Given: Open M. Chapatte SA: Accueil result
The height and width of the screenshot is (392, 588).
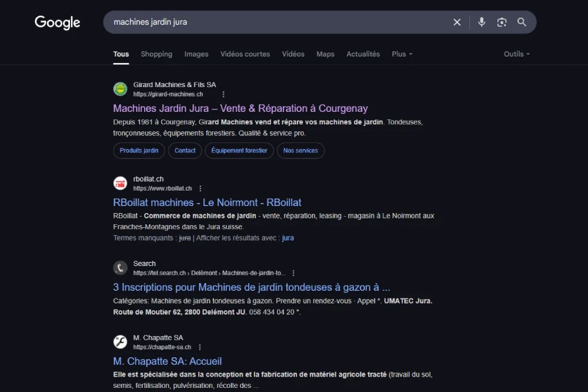Looking at the screenshot, I should (x=167, y=361).
